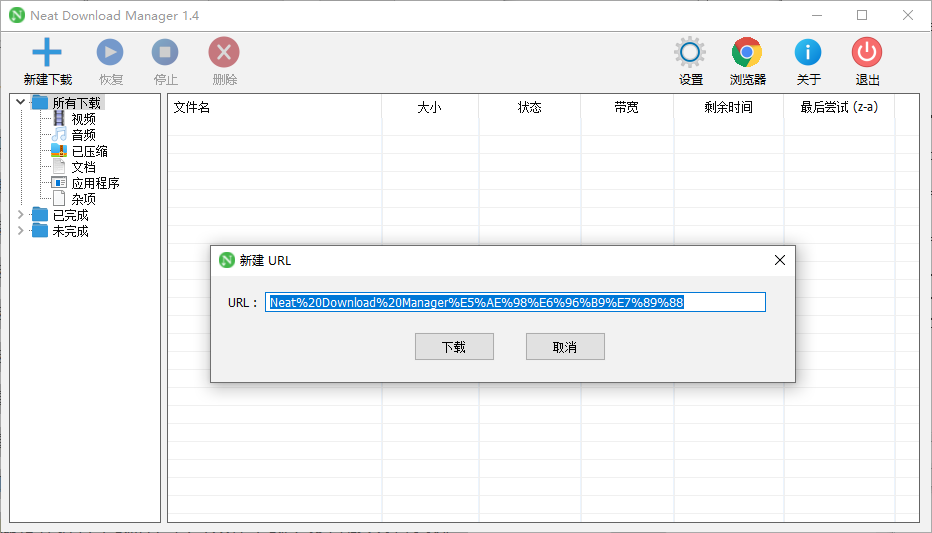Select the 音频 category in tree
The height and width of the screenshot is (533, 932).
coord(83,135)
